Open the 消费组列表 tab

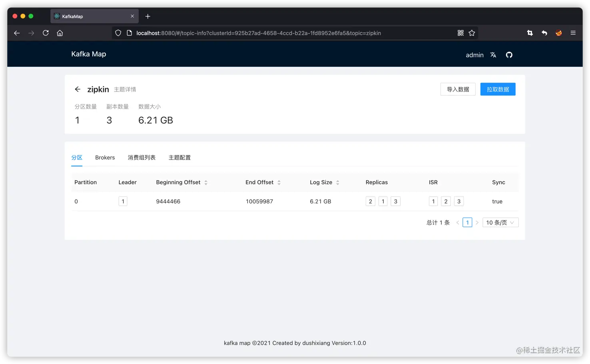(x=142, y=157)
